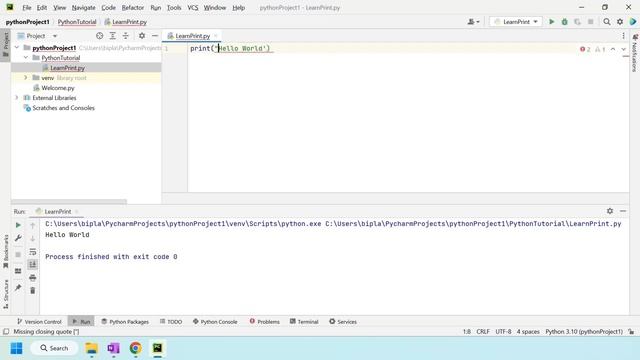Open Services tool window
640x360 pixels.
[343, 322]
